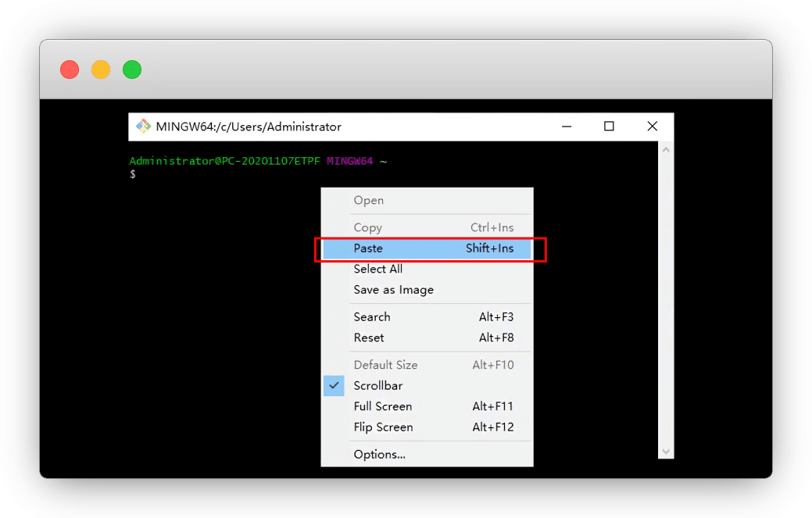Click the terminal prompt line area

219,174
